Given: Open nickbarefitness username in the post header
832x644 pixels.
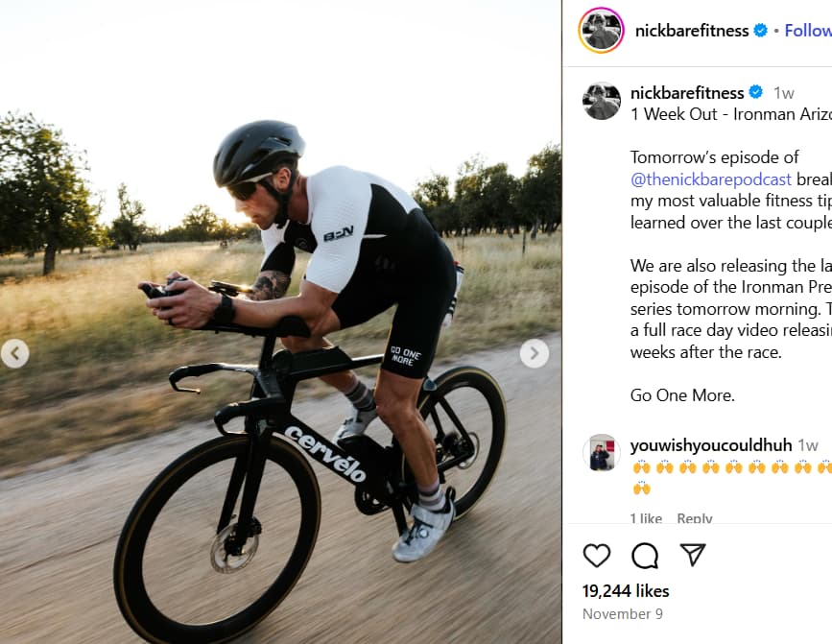Looking at the screenshot, I should point(692,31).
